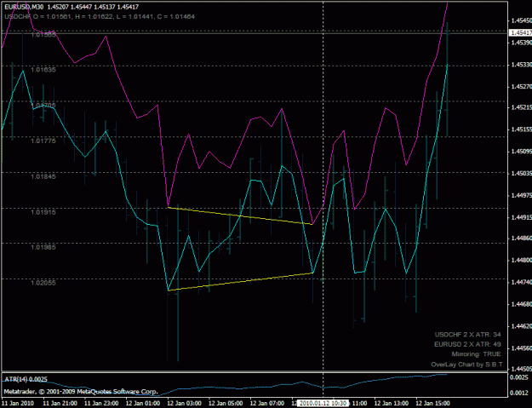Click the crosshair time label 2010.01.12 10:30
The width and height of the screenshot is (532, 408).
coord(323,403)
